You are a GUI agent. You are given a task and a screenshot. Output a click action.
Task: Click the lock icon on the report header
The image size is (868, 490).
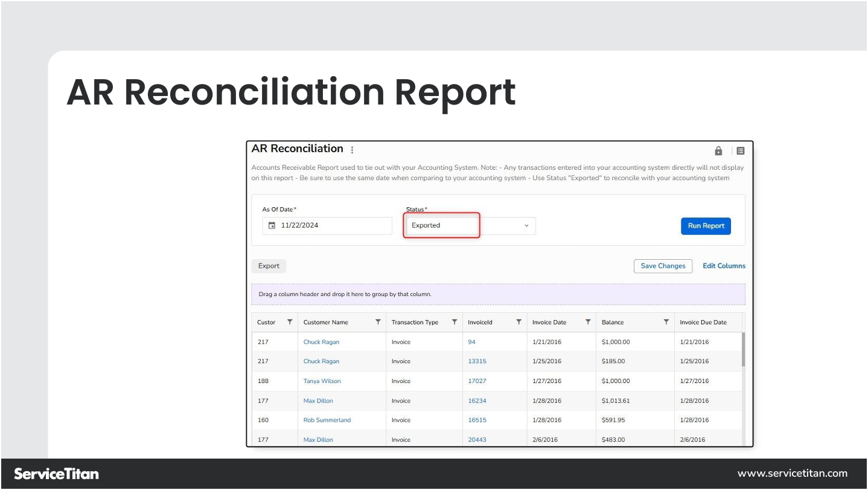718,150
